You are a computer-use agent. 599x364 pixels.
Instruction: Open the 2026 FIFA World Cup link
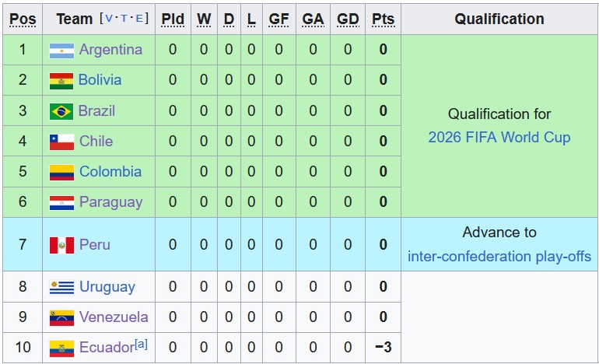point(499,138)
